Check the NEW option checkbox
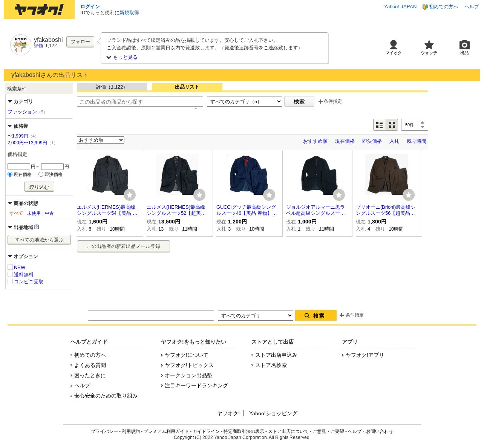 [10, 267]
